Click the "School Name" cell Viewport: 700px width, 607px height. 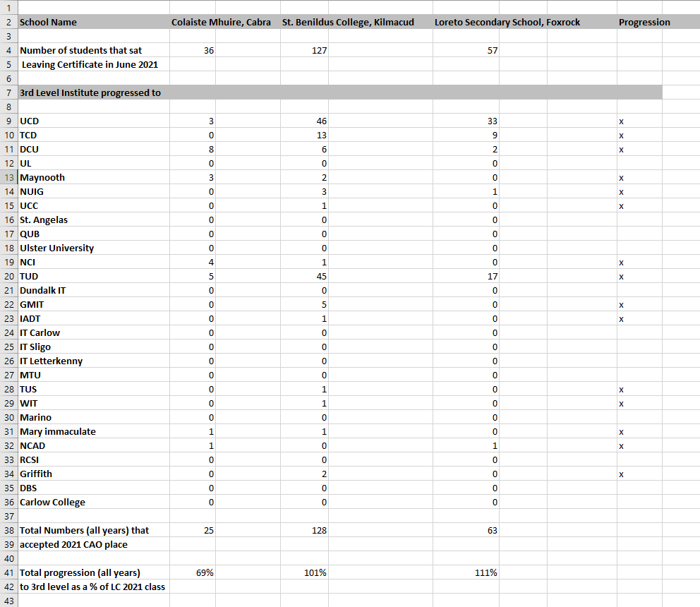48,22
